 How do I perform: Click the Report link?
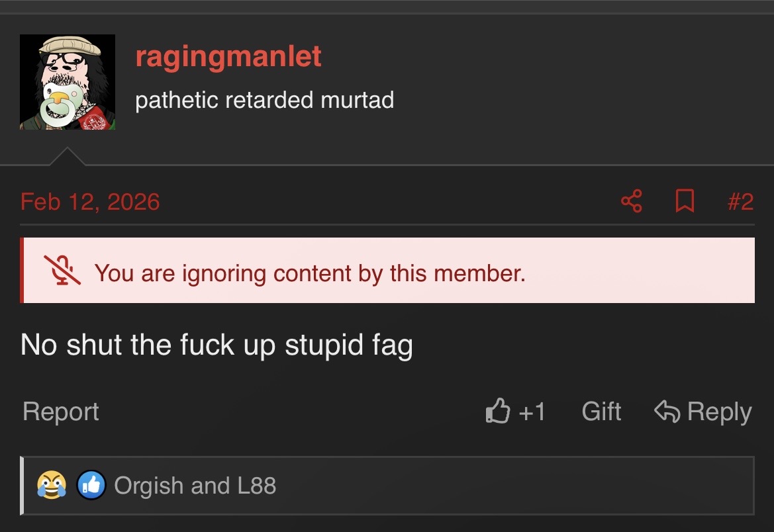click(x=61, y=412)
